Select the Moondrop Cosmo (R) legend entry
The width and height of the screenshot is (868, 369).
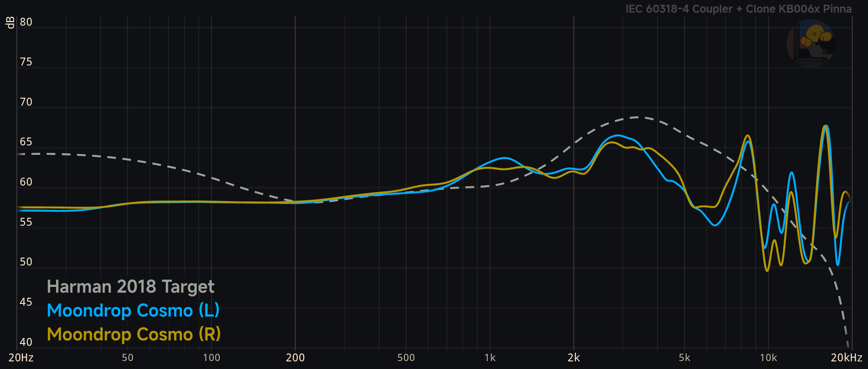click(x=134, y=334)
